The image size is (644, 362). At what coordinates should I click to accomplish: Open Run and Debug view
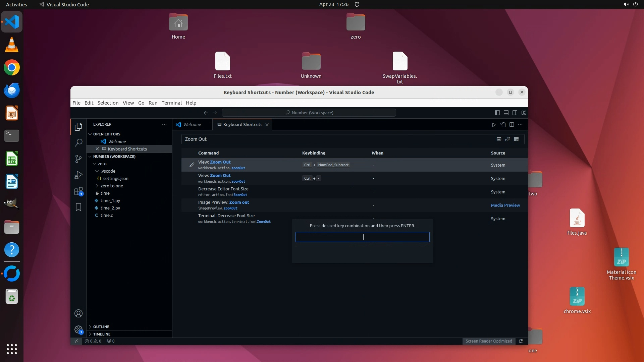(78, 175)
